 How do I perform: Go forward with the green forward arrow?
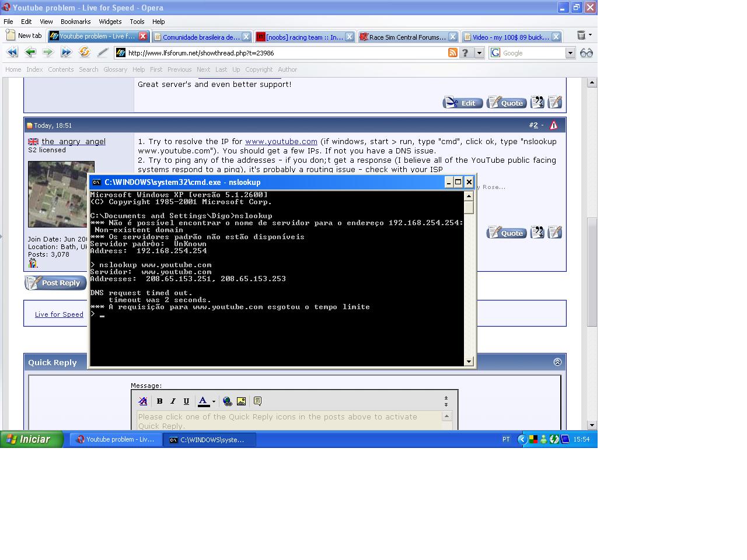(x=48, y=52)
